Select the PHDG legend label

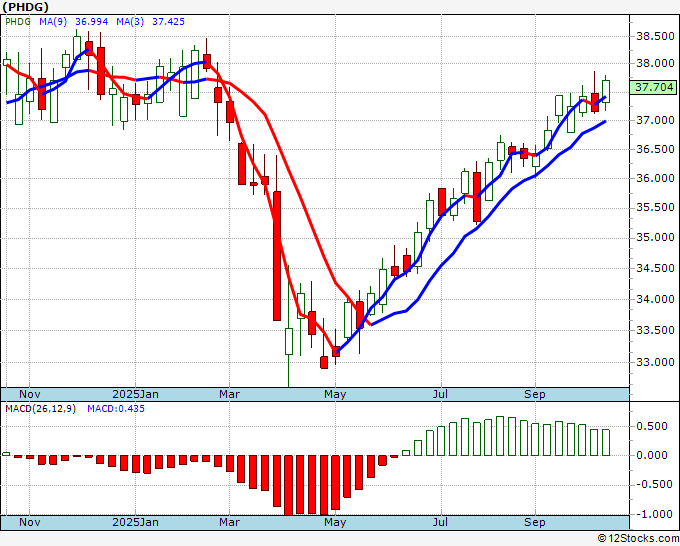pos(18,22)
